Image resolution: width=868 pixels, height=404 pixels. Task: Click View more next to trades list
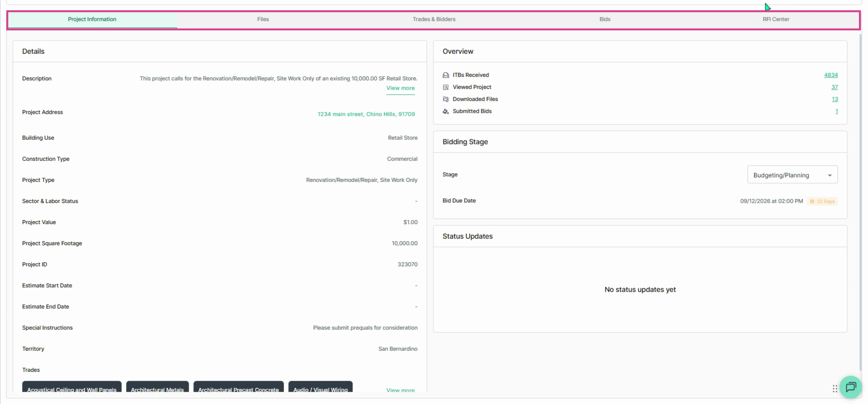click(x=400, y=390)
